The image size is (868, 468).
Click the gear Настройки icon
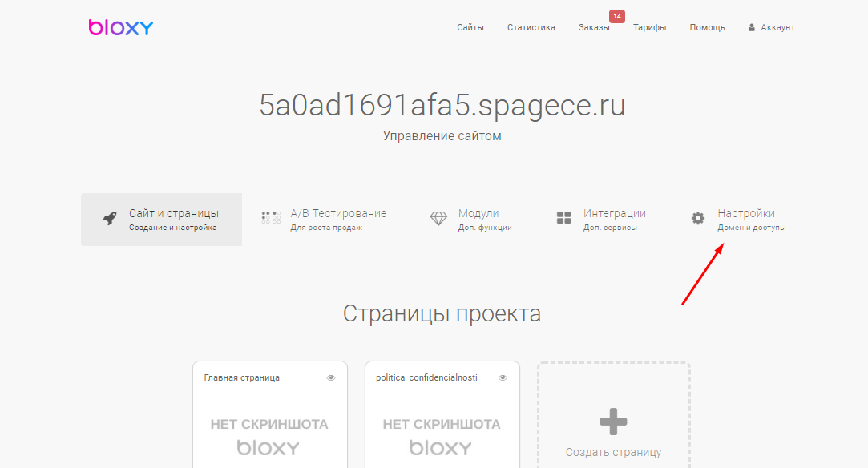[x=698, y=218]
